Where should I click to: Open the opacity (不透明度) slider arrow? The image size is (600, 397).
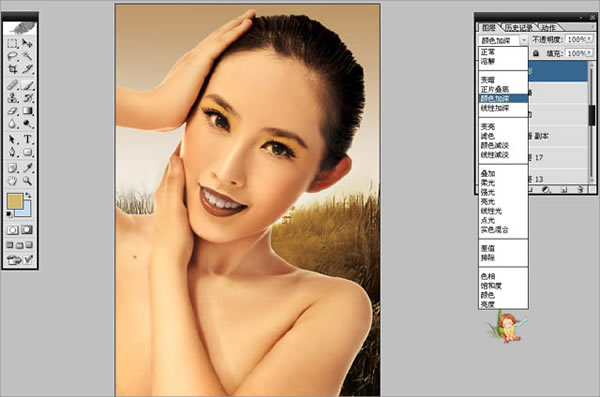point(589,39)
